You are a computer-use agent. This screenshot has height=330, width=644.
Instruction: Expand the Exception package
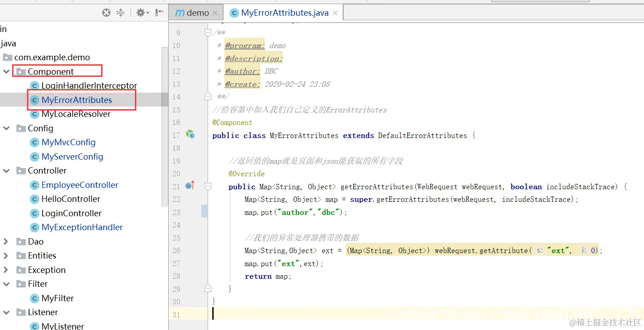(6, 270)
